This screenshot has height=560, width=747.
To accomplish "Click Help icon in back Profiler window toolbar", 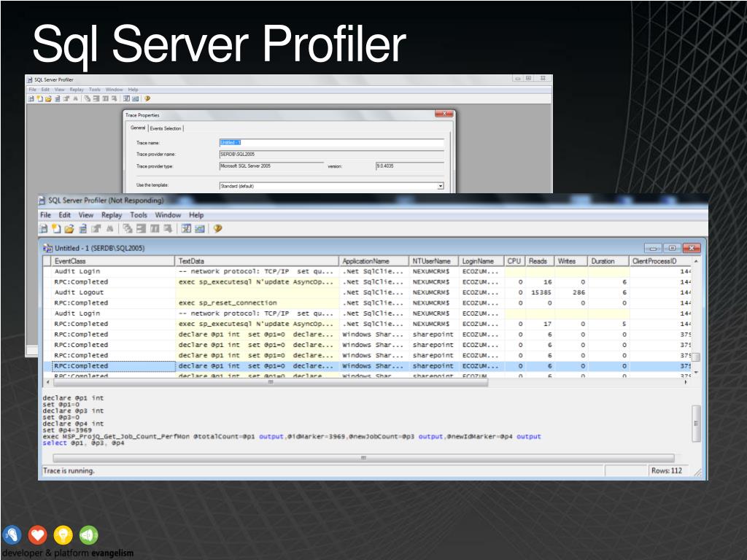I will pos(147,98).
